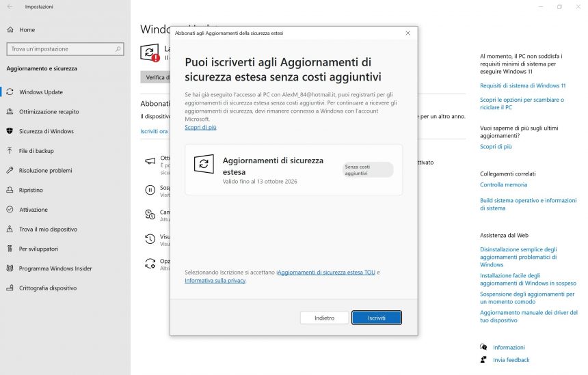This screenshot has width=588, height=375.
Task: Close the Aggiornamenti della sicurezza estesi dialog
Action: [407, 33]
